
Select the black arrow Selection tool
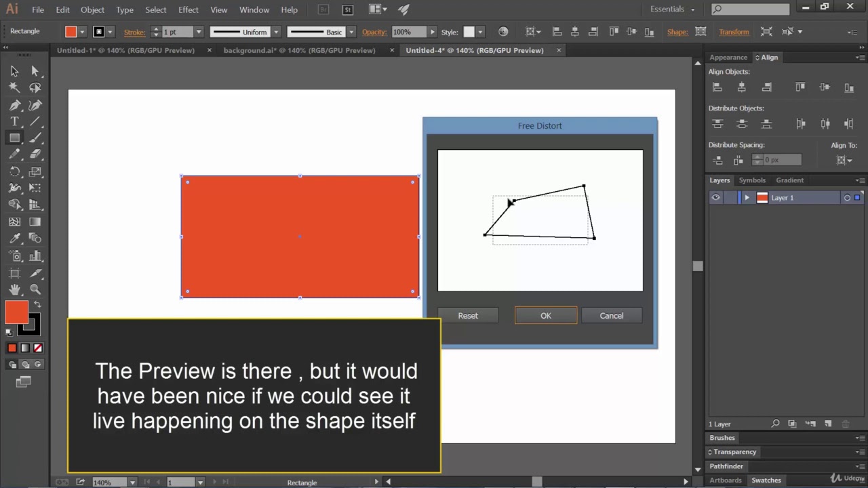tap(14, 71)
